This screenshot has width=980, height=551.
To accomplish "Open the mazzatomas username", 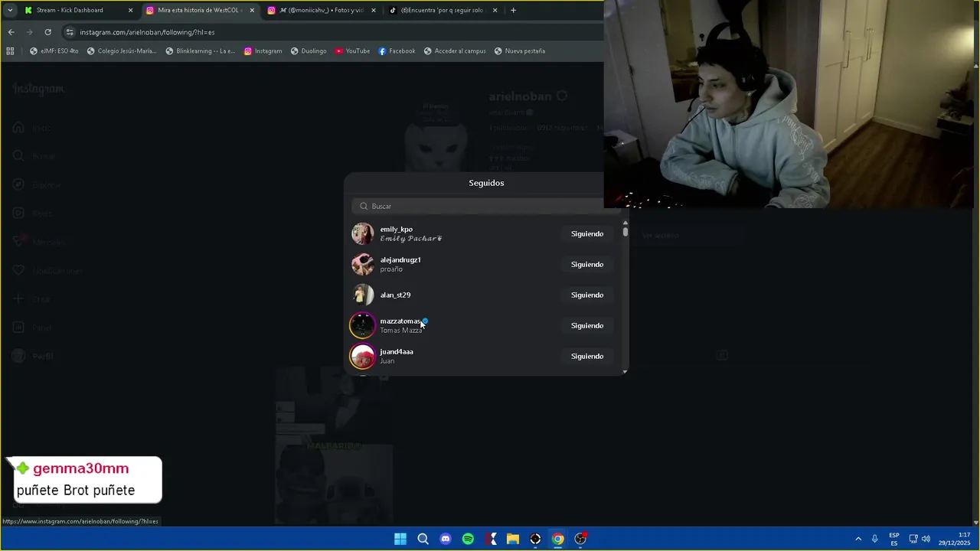I will click(400, 321).
